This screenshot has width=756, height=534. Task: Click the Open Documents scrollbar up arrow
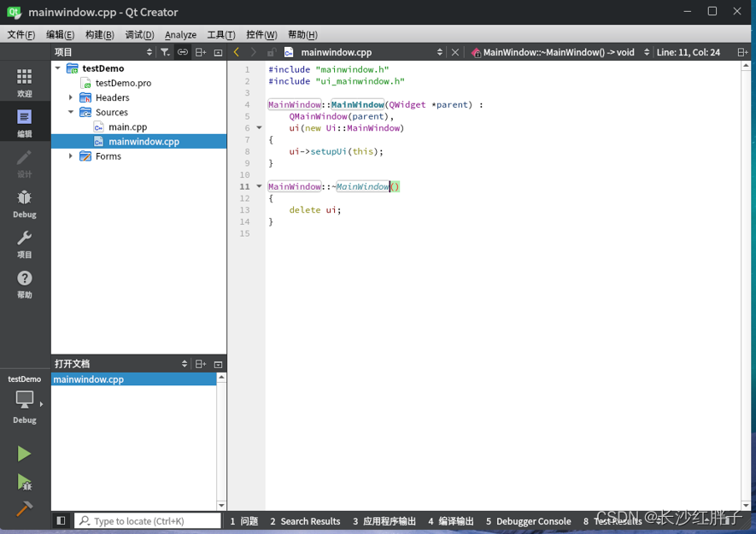(221, 377)
